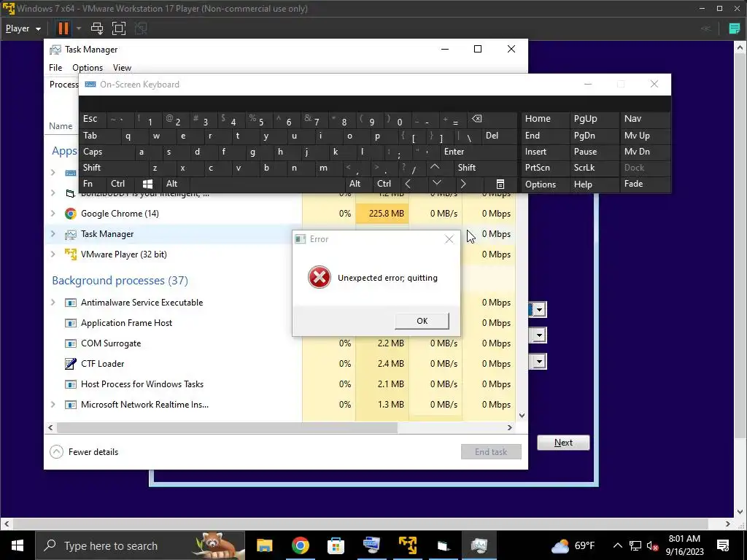Click the Next button in installer window

563,443
